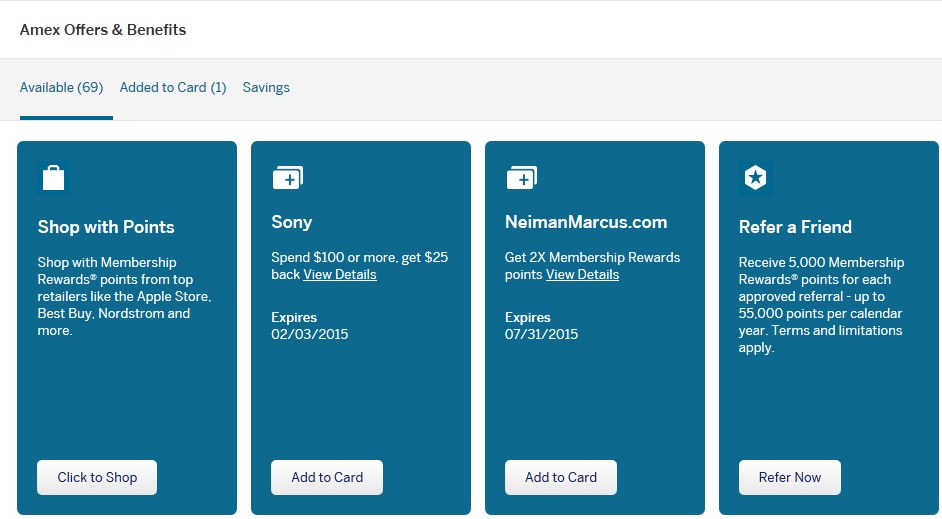Screen dimensions: 942x519
Task: Click the shopping bag icon
Action: [x=54, y=178]
